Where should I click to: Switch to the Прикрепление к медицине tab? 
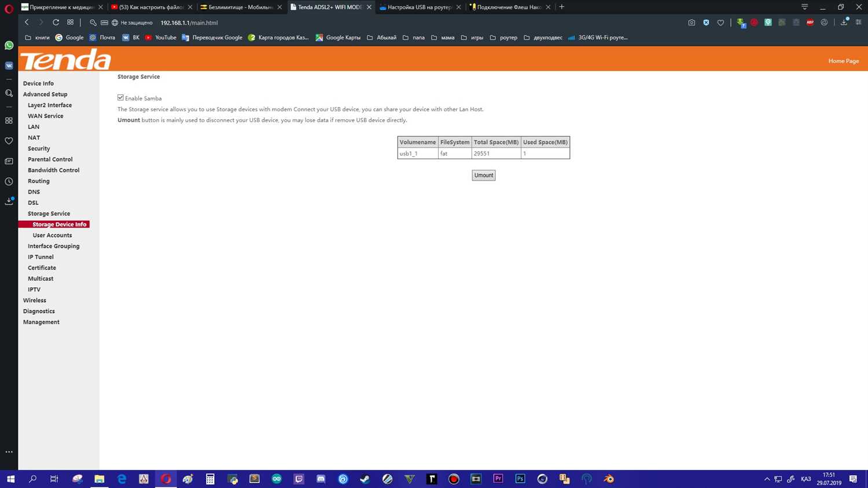coord(62,7)
